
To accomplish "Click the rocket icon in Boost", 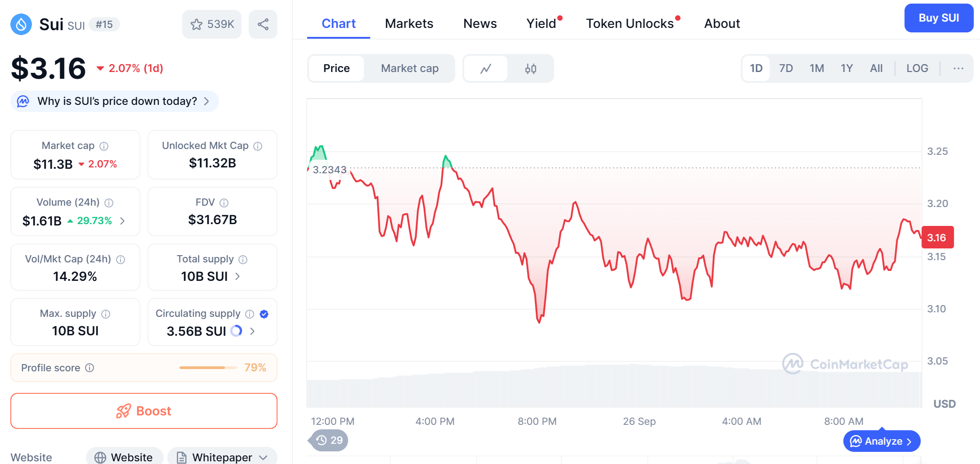I will [x=123, y=411].
